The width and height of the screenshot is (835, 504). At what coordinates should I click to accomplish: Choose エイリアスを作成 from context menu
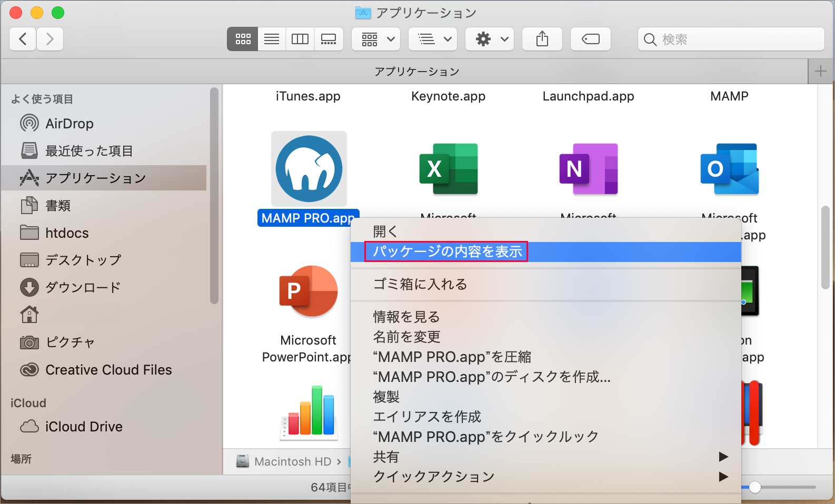click(x=546, y=417)
